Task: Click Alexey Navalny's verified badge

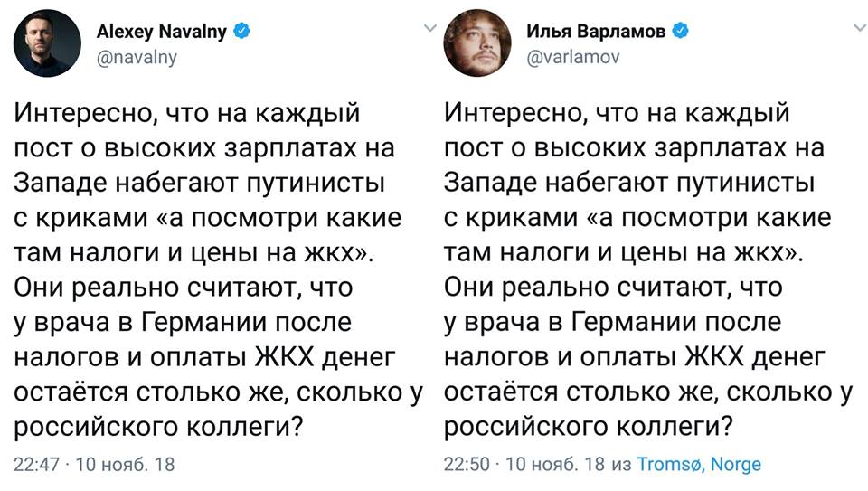Action: pos(241,32)
